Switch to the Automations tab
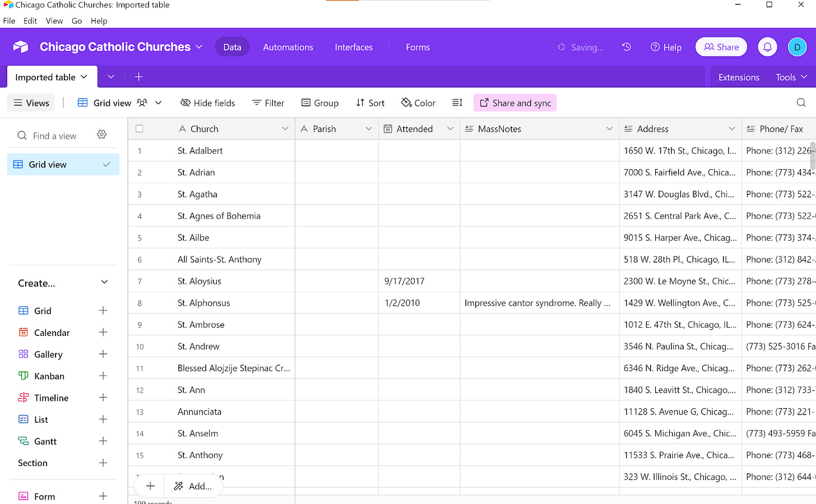816x504 pixels. point(288,47)
